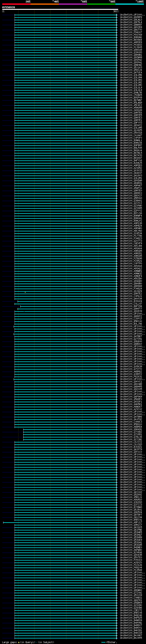Click UniRef100_C3YFS7 label
The height and width of the screenshot is (644, 146).
(x=131, y=319)
